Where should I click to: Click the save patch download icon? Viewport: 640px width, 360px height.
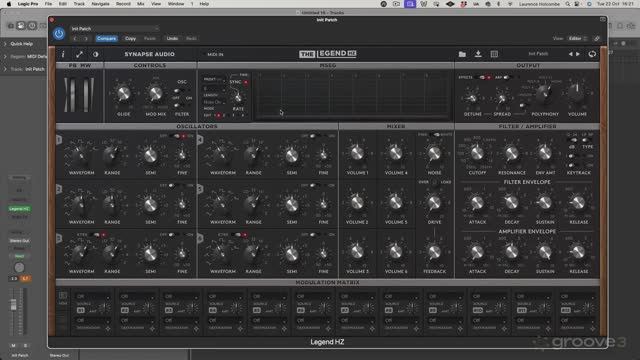click(478, 54)
